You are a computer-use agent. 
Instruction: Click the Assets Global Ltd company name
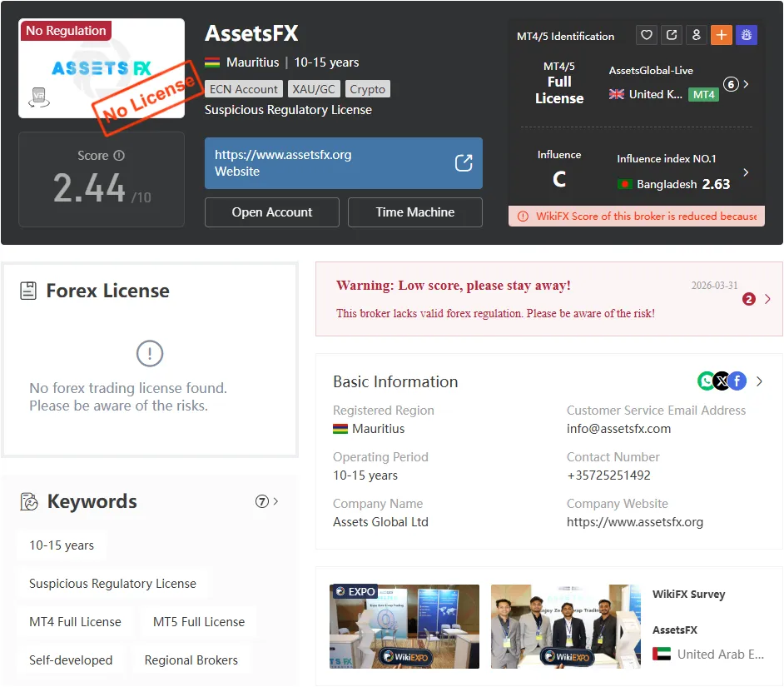click(380, 522)
